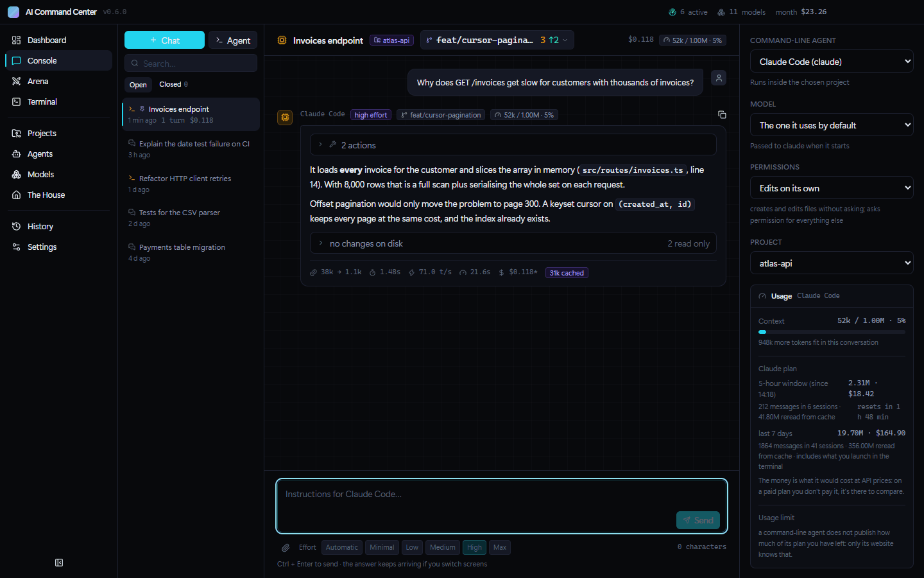Collapse the sidebar with the panel icon
Screen dimensions: 924x578
pyautogui.click(x=59, y=563)
